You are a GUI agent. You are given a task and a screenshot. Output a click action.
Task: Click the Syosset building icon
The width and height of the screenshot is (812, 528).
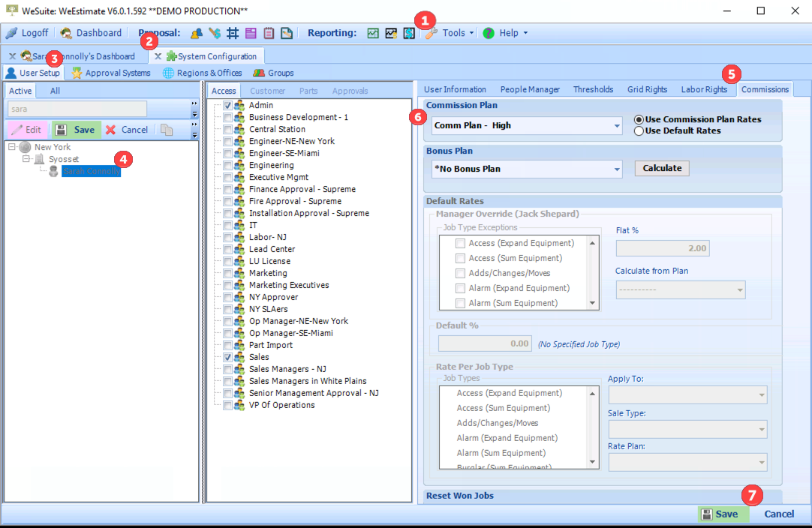pos(39,160)
